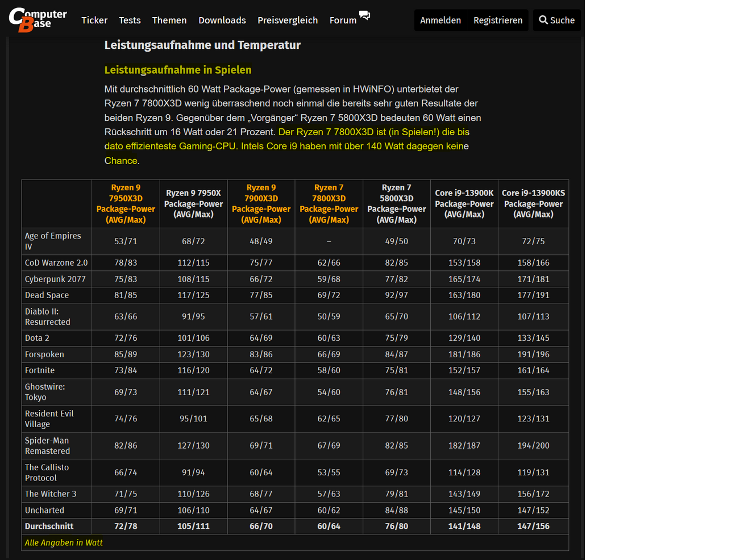Click the average value 105/111
Screen dimensions: 744x560
[x=193, y=526]
